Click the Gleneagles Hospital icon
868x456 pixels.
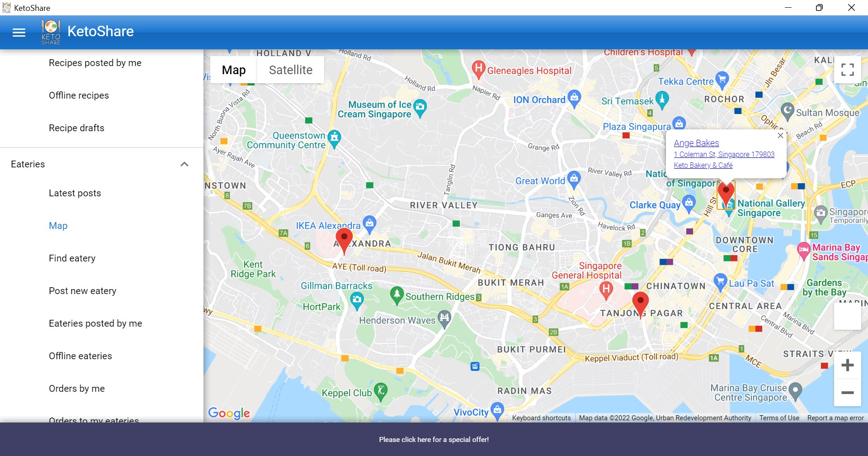coord(478,70)
